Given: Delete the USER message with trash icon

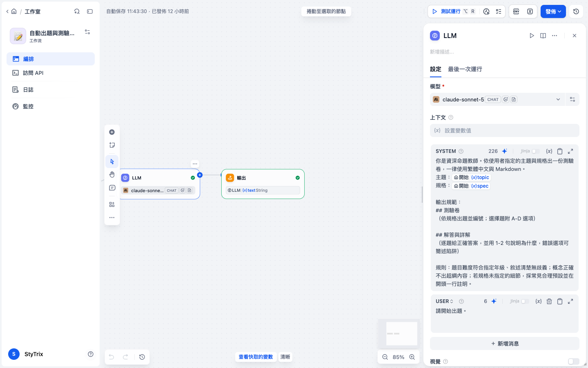Looking at the screenshot, I should pyautogui.click(x=549, y=301).
